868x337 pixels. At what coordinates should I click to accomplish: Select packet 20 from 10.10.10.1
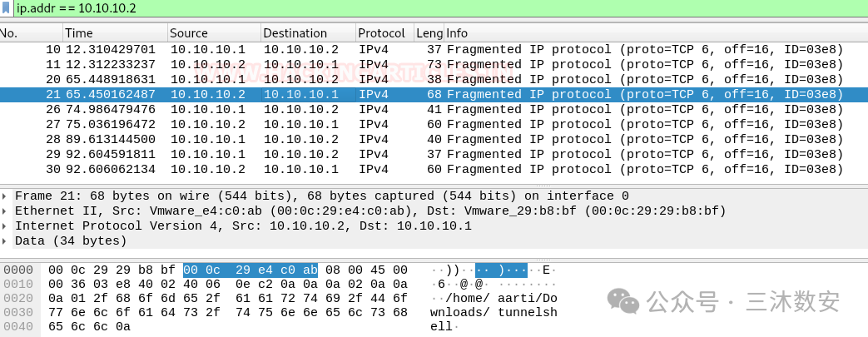[x=434, y=80]
